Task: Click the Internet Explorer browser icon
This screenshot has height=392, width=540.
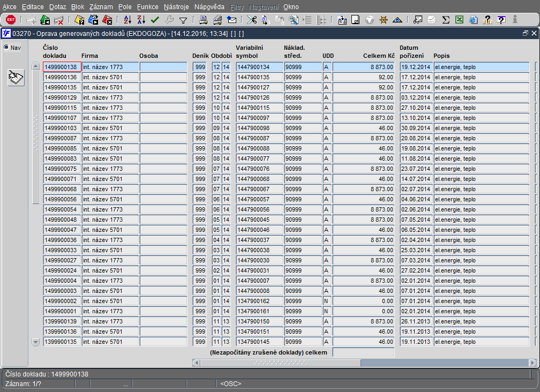Action: coord(474,20)
